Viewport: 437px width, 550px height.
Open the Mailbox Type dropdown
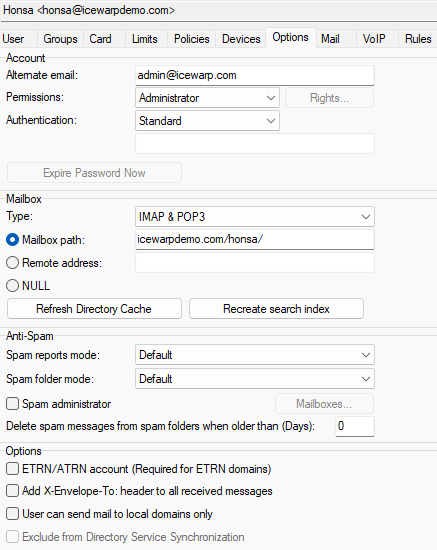tap(255, 216)
